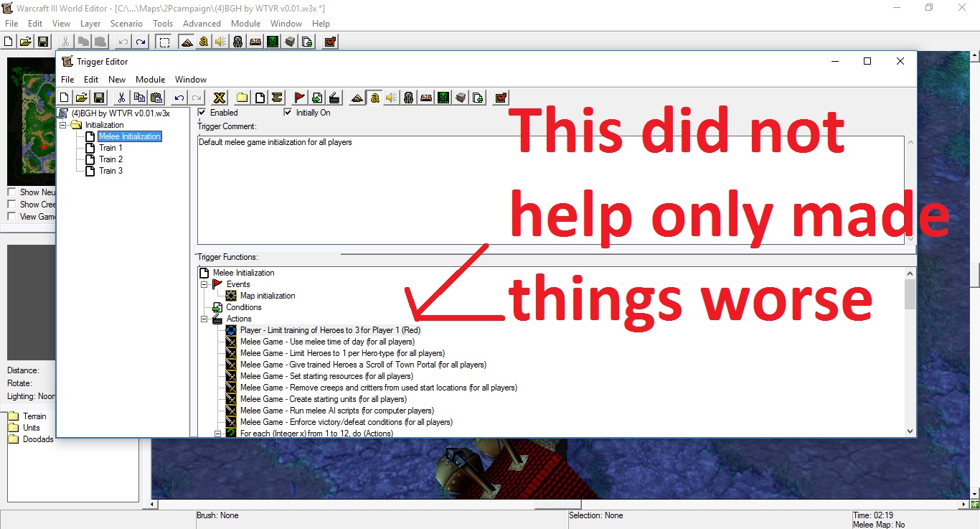The height and width of the screenshot is (529, 980).
Task: Click Save disk icon in Trigger Editor toolbar
Action: (99, 98)
